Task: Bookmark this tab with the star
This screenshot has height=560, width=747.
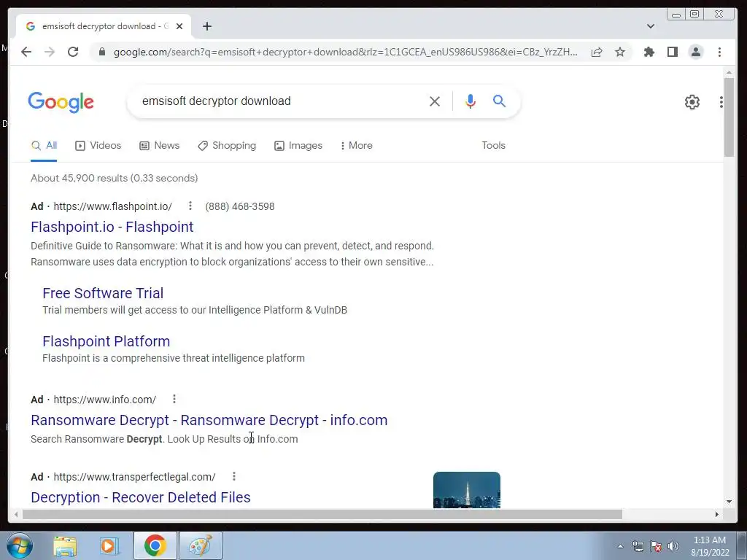Action: 620,52
